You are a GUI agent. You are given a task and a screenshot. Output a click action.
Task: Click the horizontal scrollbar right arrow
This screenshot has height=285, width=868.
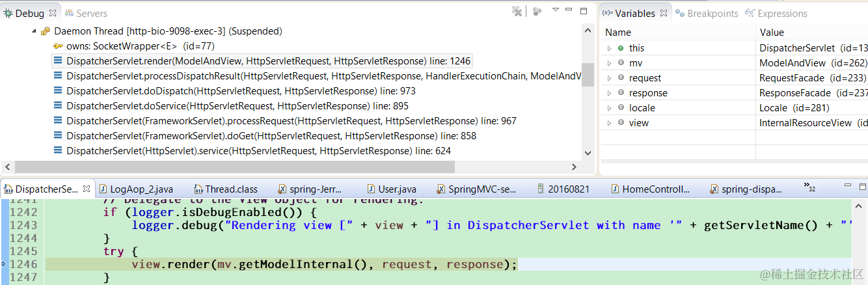[574, 167]
